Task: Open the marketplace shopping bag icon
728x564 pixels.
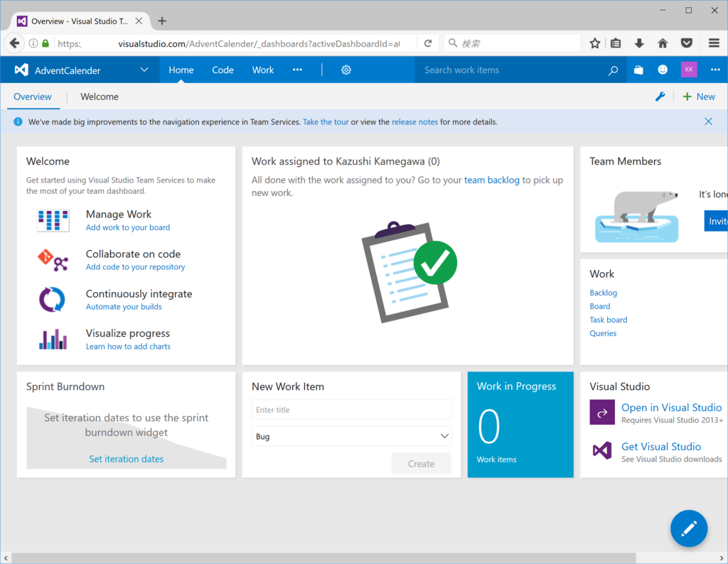Action: pyautogui.click(x=638, y=70)
